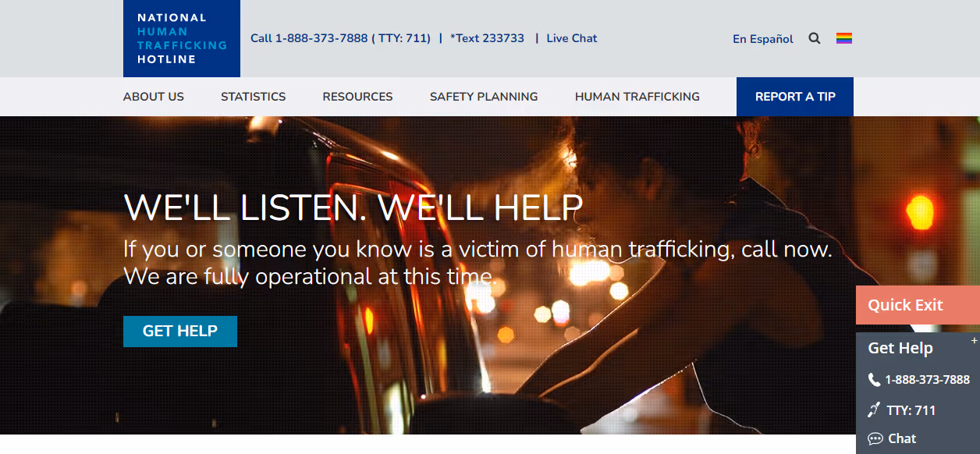Viewport: 980px width, 454px height.
Task: Click the Text 233733 header link
Action: point(488,38)
